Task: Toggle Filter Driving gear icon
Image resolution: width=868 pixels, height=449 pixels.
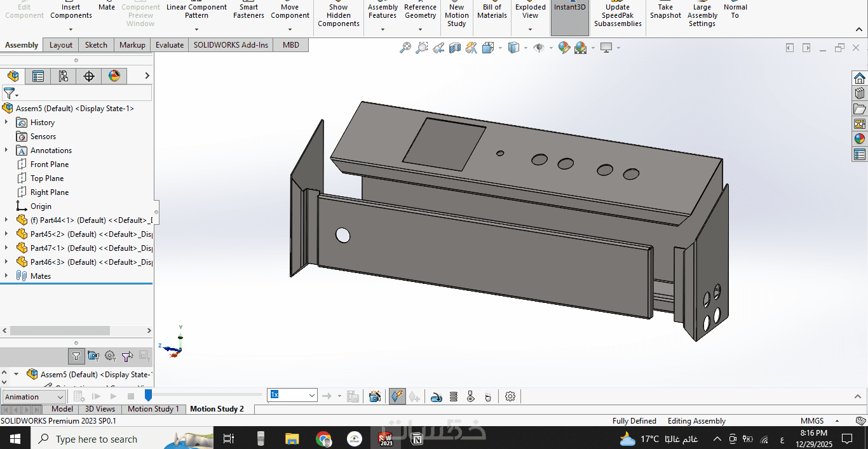Action: (111, 356)
